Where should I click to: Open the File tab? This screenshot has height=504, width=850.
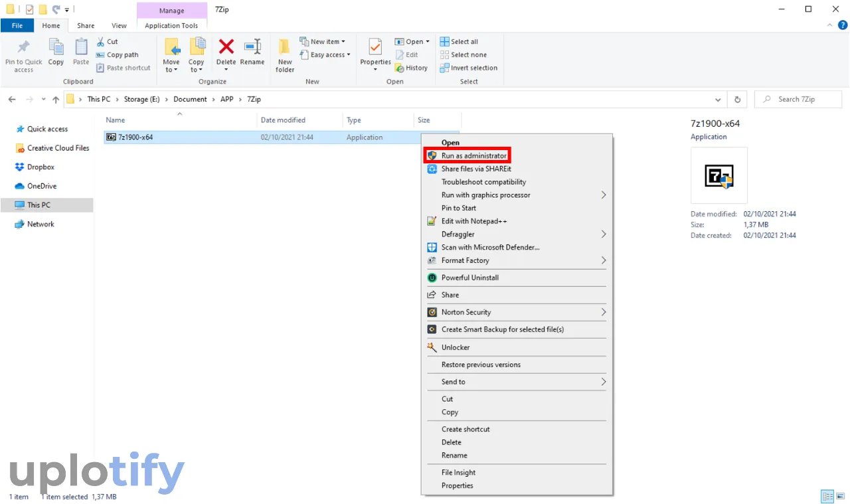17,26
